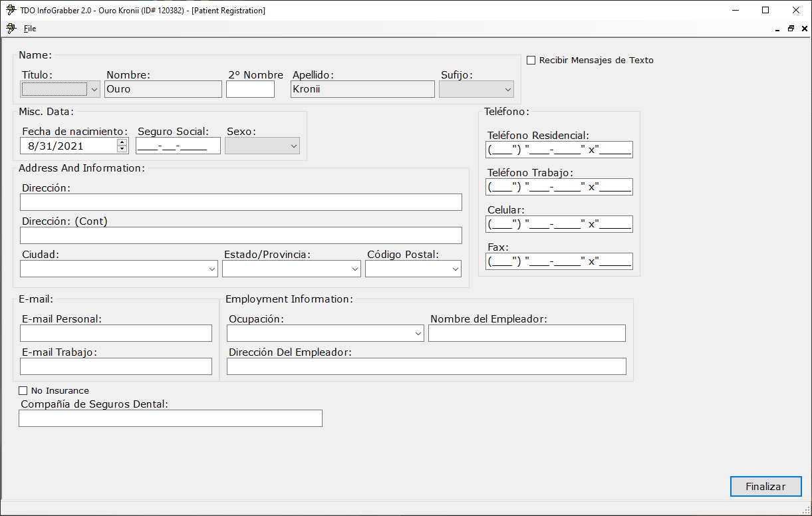The height and width of the screenshot is (516, 812).
Task: Decrease birth date with down spinner arrow
Action: click(x=122, y=149)
